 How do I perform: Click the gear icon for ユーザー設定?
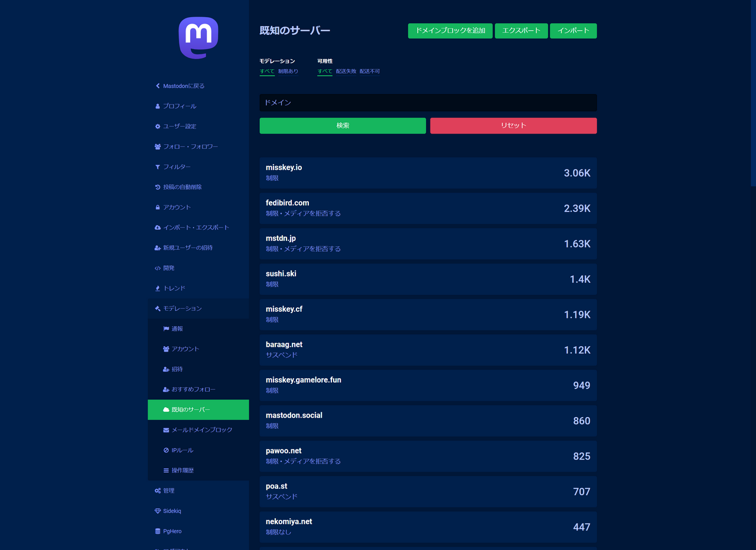pyautogui.click(x=158, y=126)
